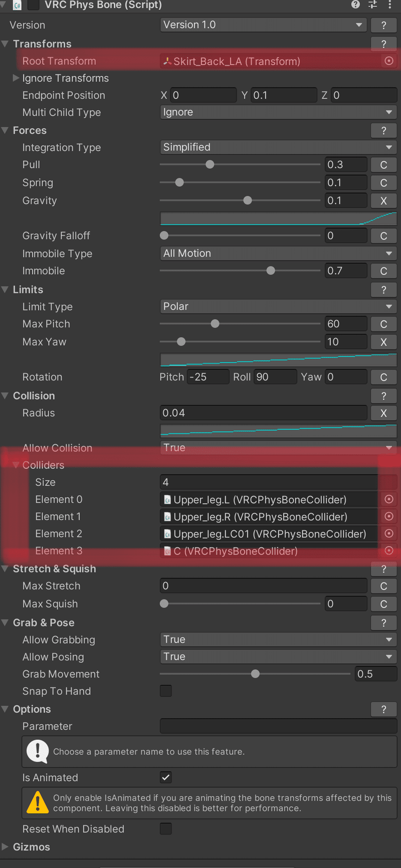This screenshot has height=868, width=401.
Task: Click the Forces section help button
Action: (x=384, y=131)
